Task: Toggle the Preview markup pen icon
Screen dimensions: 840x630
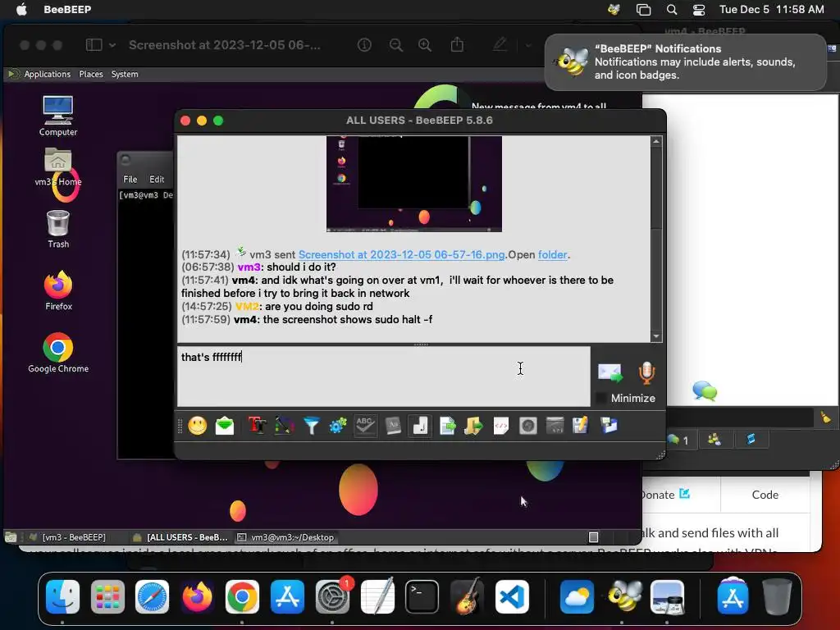Action: [500, 44]
